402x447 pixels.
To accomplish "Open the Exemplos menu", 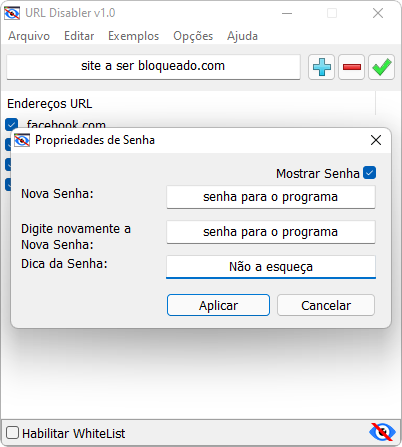I will (x=134, y=36).
